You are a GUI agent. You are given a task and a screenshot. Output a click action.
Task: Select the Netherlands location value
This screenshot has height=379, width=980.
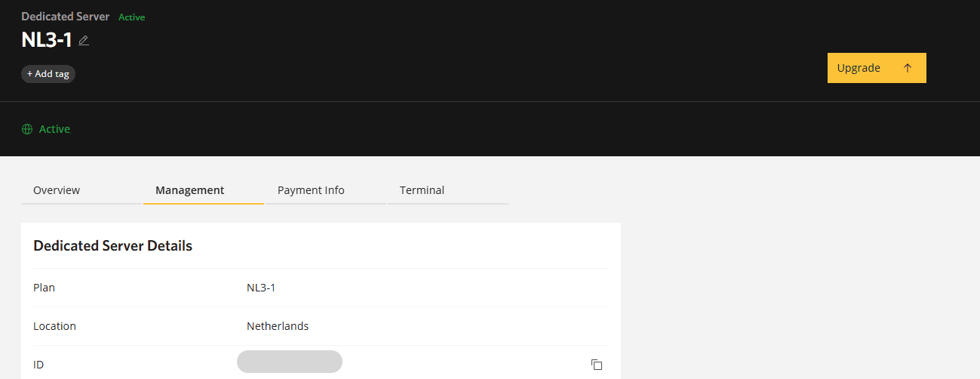[x=278, y=326]
